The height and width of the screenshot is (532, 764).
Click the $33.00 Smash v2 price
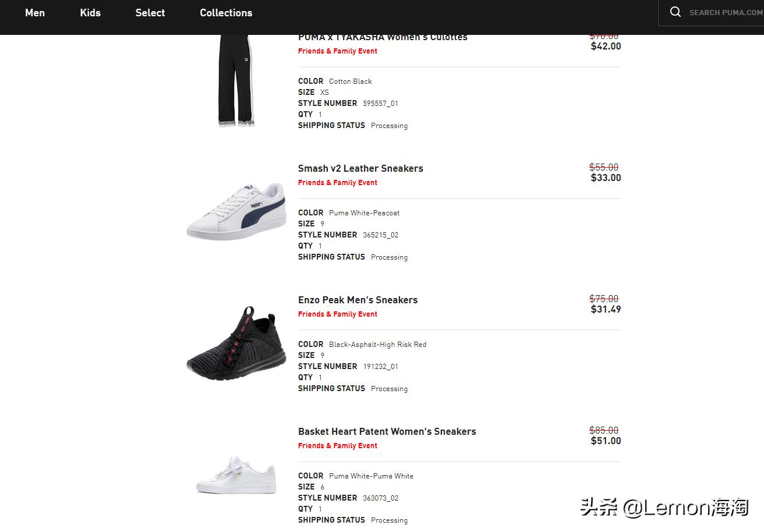(606, 178)
